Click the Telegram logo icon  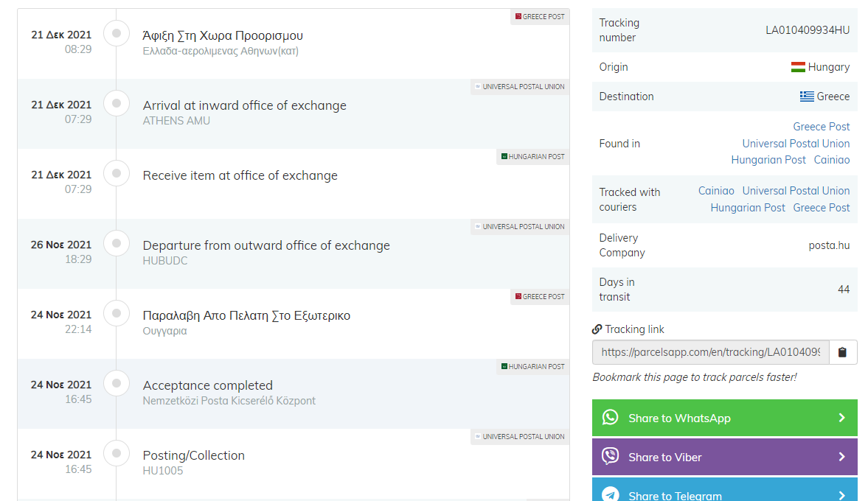(610, 494)
